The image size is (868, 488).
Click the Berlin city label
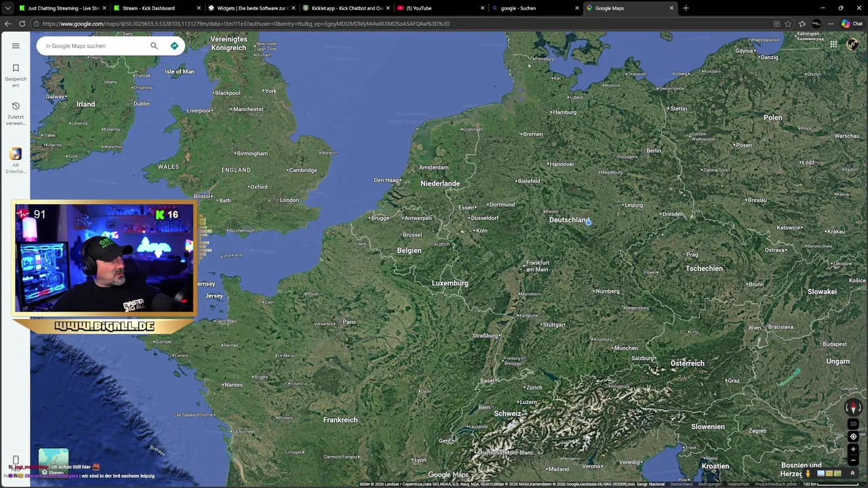tap(654, 150)
